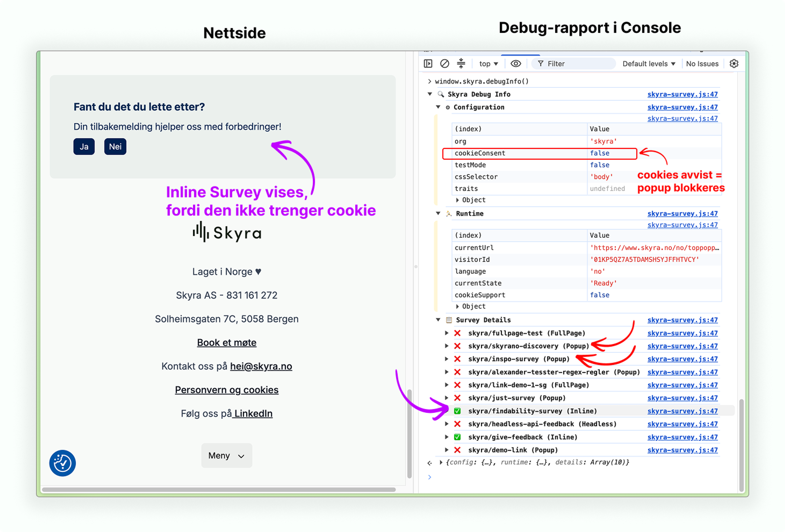Click the console settings gear icon
This screenshot has width=785, height=532.
point(734,64)
